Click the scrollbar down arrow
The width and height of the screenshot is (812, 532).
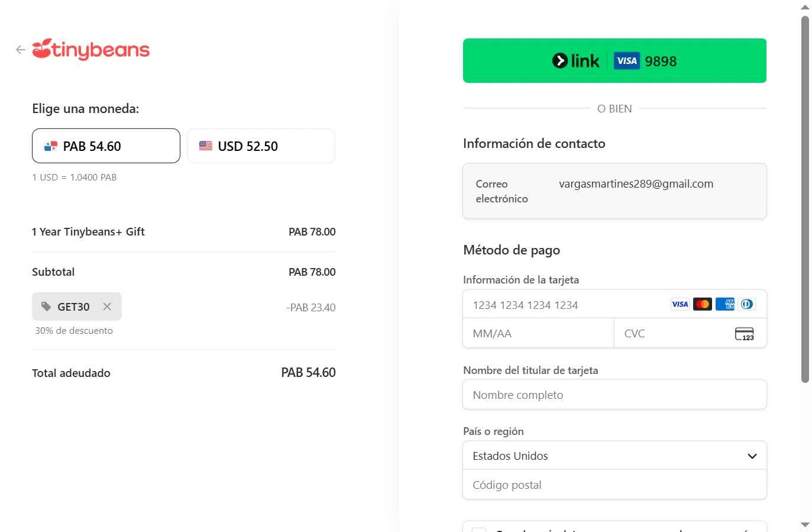click(x=805, y=524)
